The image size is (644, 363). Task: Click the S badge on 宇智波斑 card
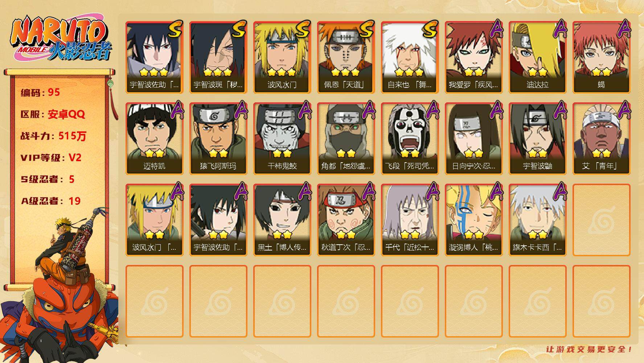pyautogui.click(x=239, y=29)
